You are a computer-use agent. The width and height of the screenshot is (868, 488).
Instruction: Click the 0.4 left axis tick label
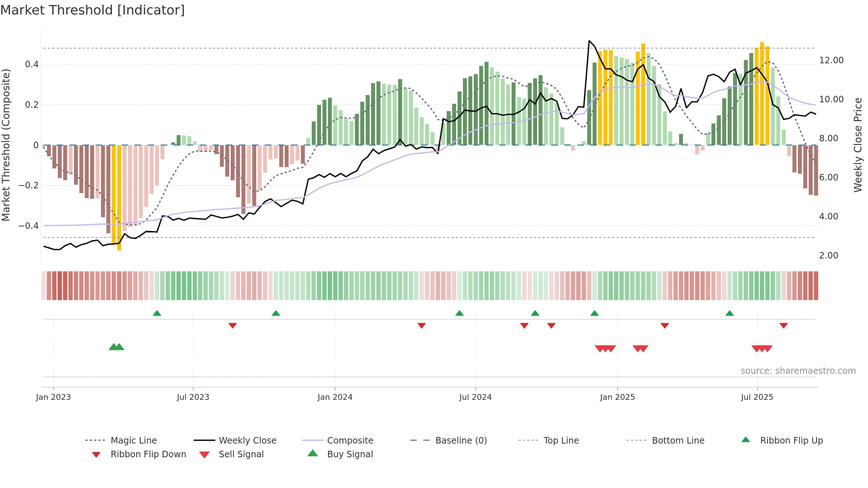coord(32,64)
